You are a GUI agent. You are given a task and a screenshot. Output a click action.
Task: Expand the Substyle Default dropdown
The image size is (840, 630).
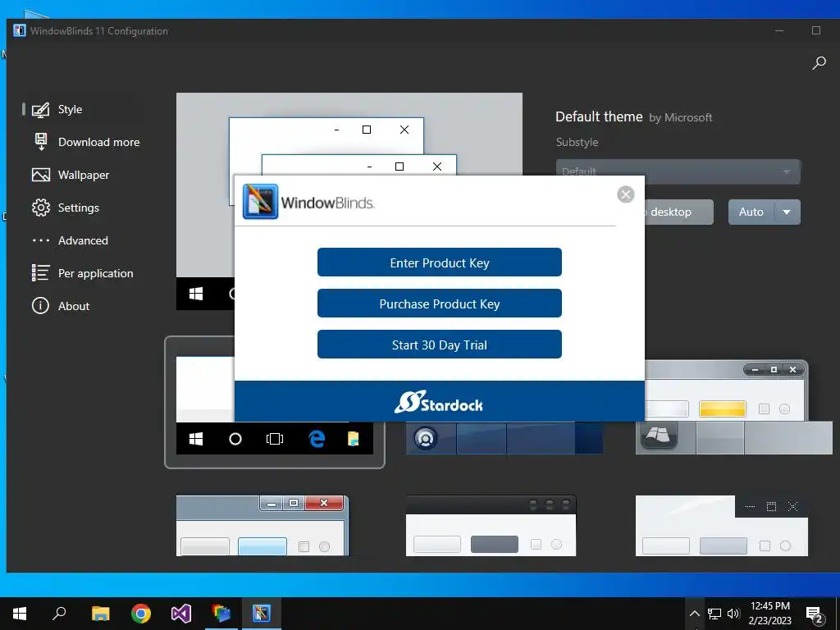point(678,172)
